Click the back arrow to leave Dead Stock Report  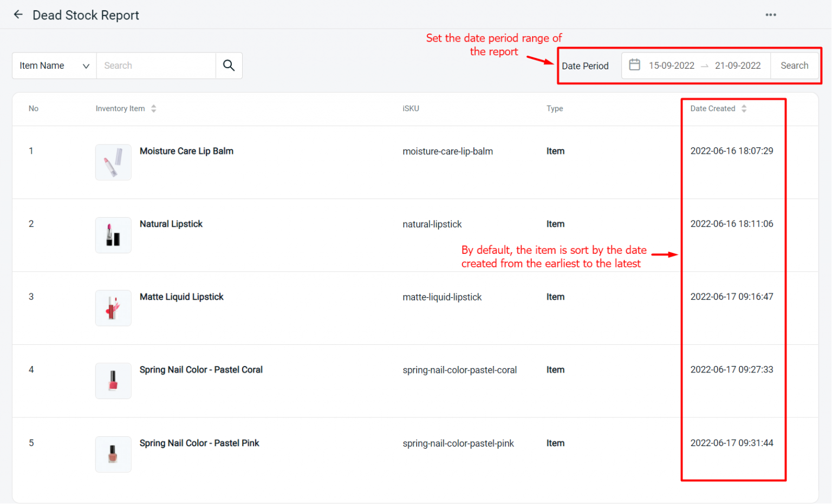pos(18,15)
